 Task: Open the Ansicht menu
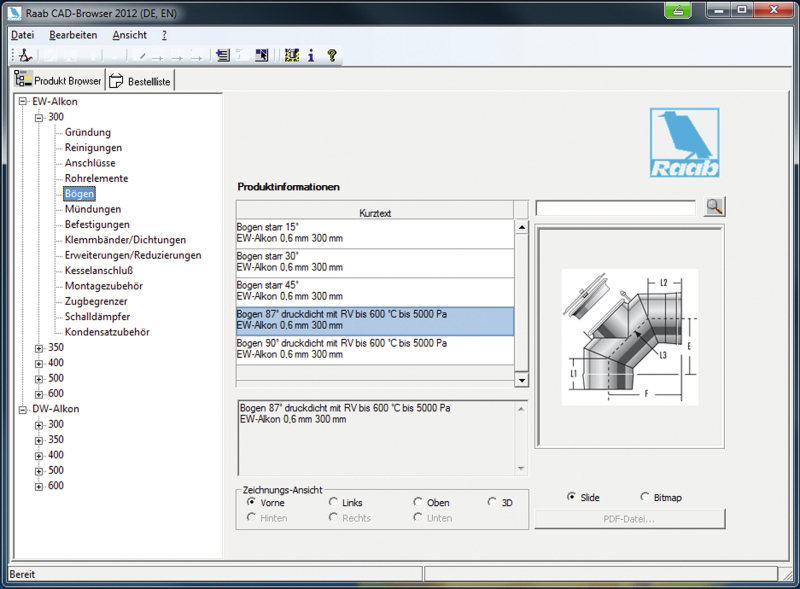130,35
